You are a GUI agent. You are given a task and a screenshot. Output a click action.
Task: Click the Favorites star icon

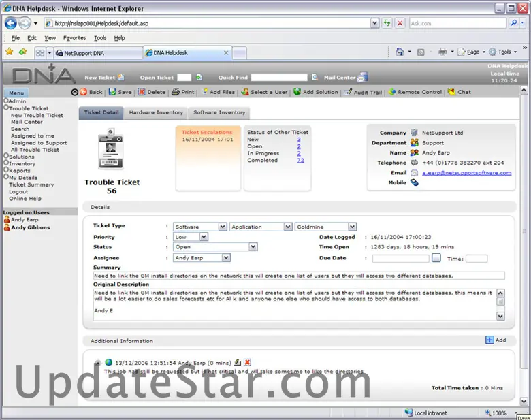[10, 52]
